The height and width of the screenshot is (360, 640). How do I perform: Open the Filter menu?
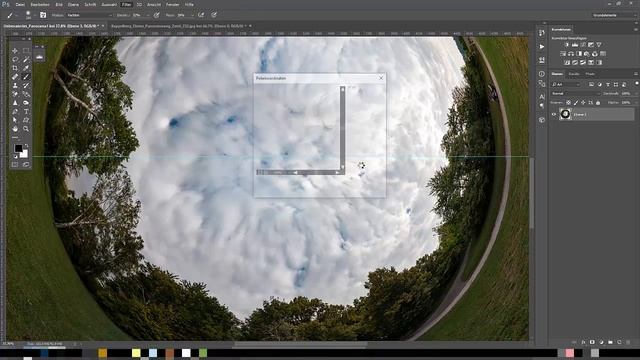(x=127, y=4)
